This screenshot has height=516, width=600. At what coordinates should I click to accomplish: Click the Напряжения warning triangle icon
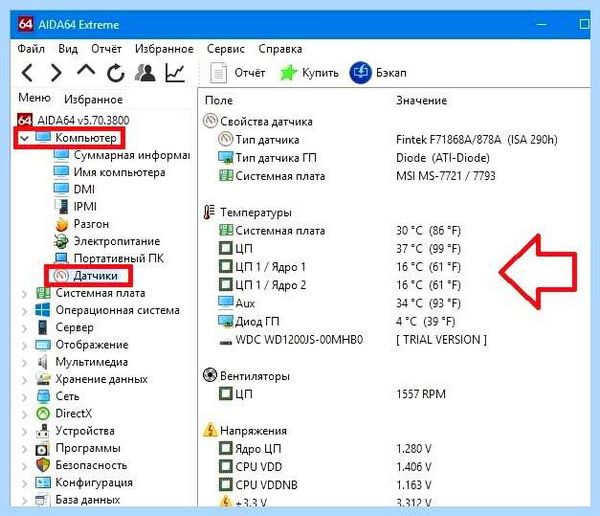[x=210, y=430]
